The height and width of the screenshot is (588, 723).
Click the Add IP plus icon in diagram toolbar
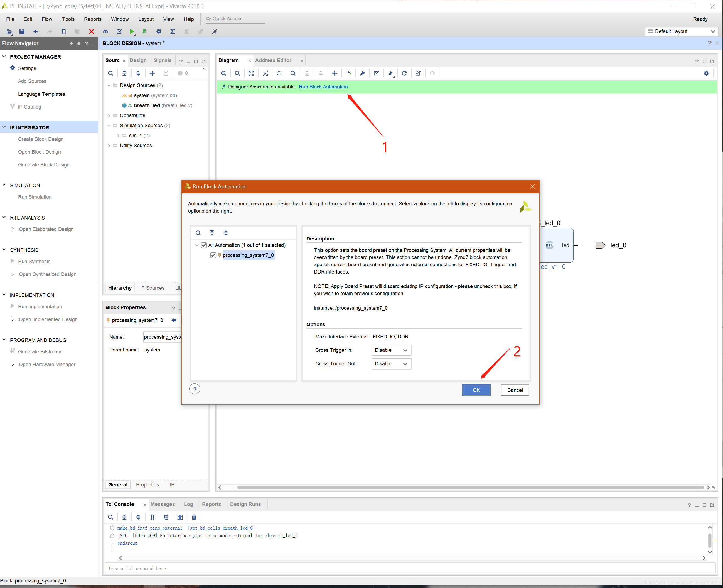[335, 73]
